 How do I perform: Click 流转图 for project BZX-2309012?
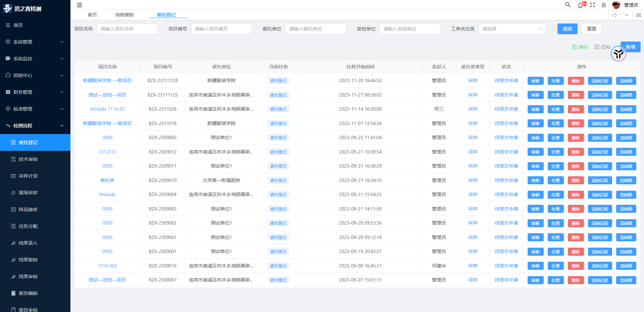point(626,152)
